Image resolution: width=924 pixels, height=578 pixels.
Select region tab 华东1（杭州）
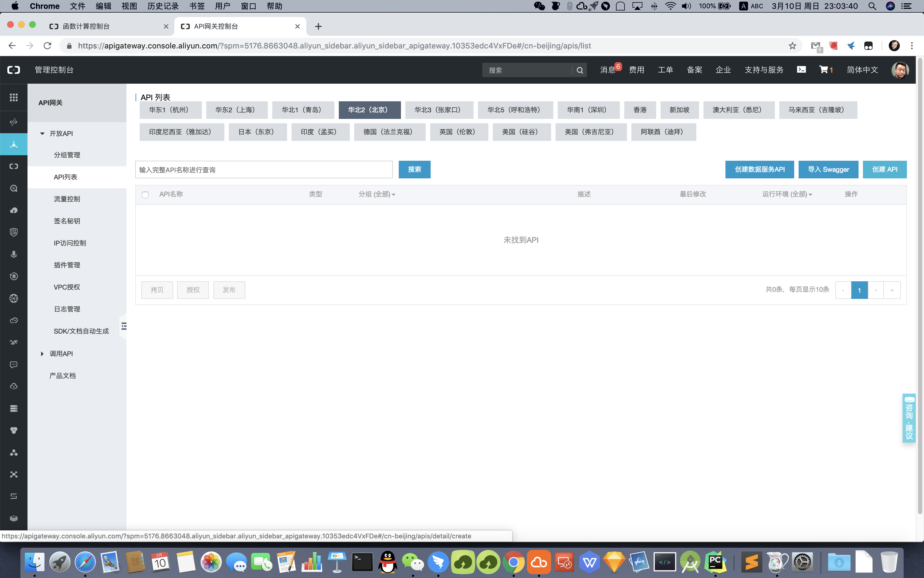tap(170, 110)
